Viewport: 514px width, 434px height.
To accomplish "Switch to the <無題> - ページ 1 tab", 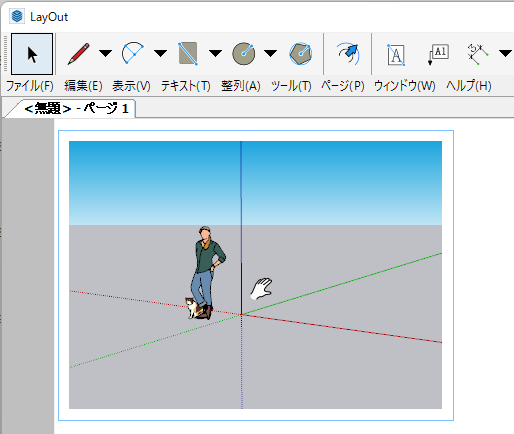I will tap(76, 108).
